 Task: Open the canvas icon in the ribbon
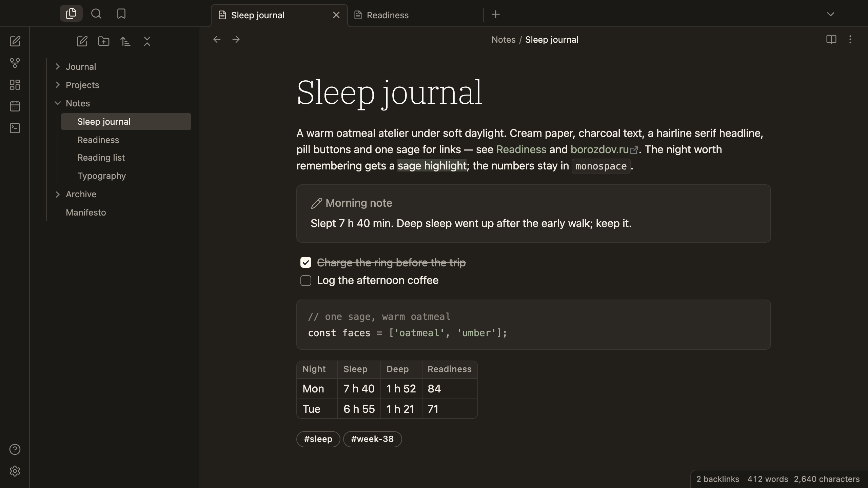pyautogui.click(x=15, y=84)
